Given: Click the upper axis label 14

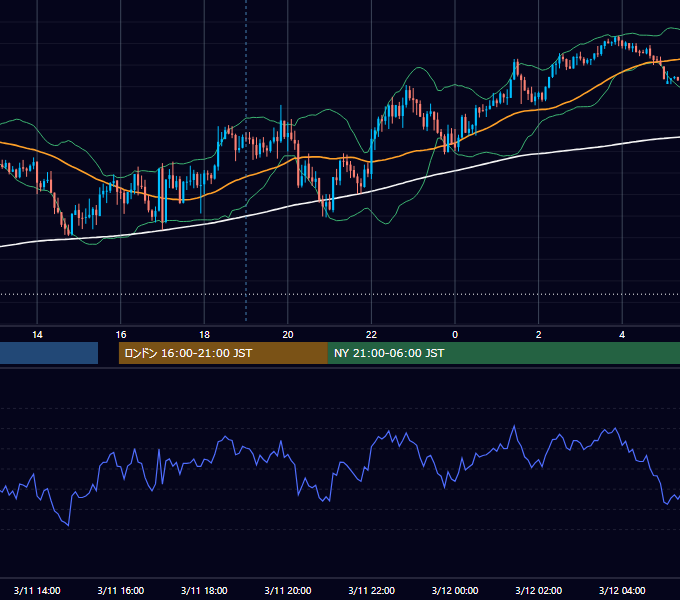Looking at the screenshot, I should point(37,335).
